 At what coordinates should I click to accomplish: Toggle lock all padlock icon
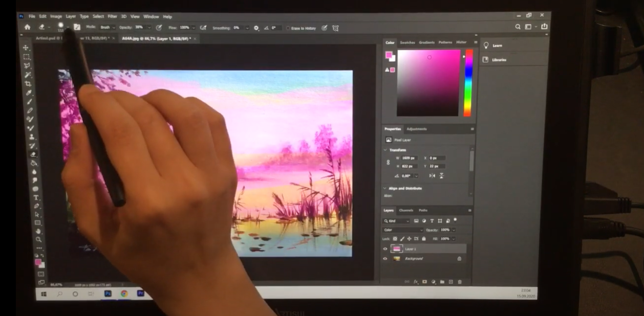point(423,239)
